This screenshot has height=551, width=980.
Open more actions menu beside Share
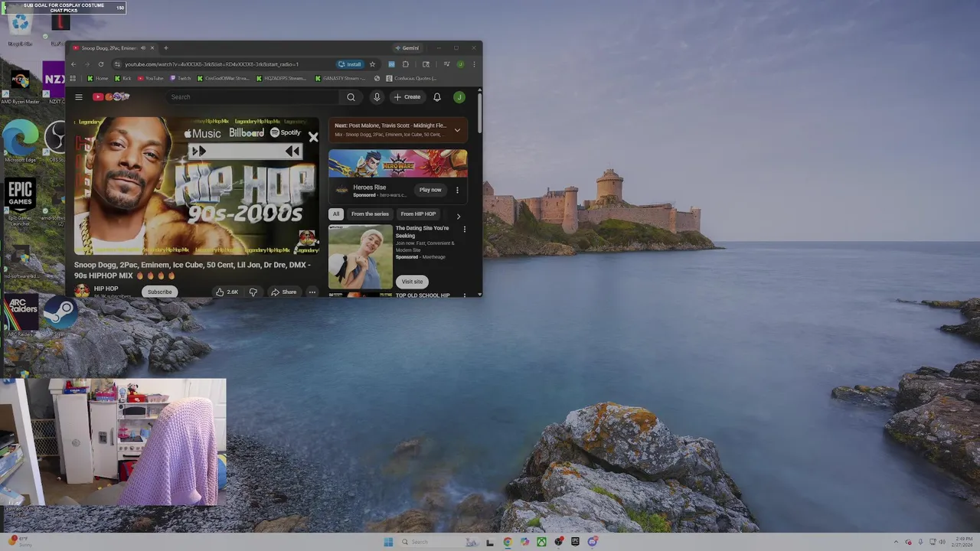click(312, 292)
